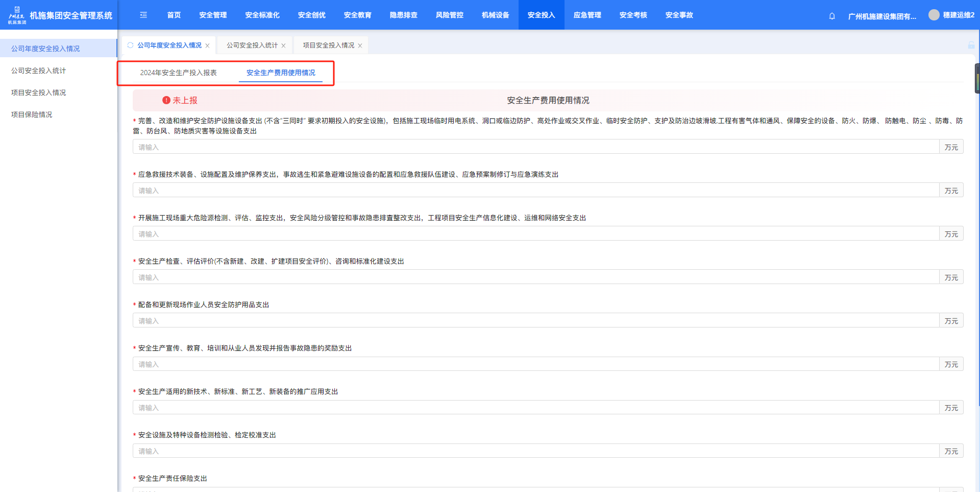The height and width of the screenshot is (492, 980).
Task: Select the 安全生产费用使用情况 tab
Action: coord(281,73)
